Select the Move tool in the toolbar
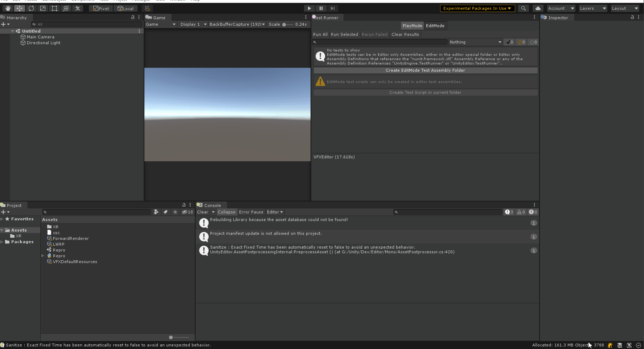 (x=20, y=8)
